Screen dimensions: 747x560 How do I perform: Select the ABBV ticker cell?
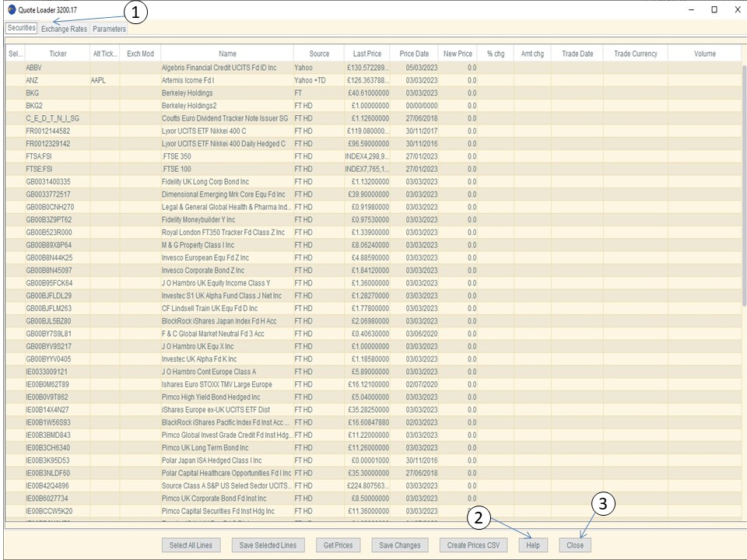click(x=58, y=68)
